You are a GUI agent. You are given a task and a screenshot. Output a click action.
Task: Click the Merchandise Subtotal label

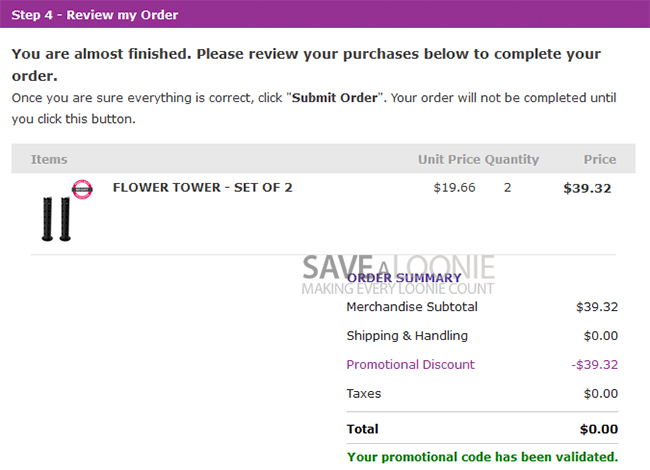412,307
